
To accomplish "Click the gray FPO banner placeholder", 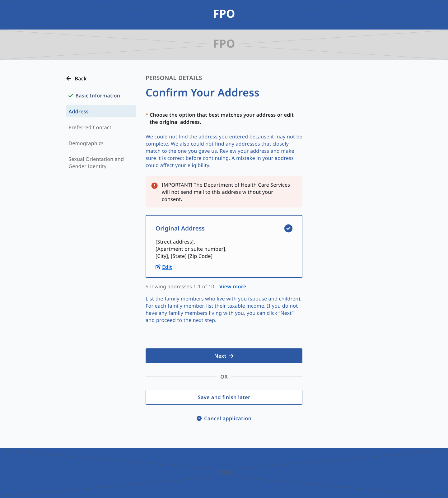I will point(224,44).
